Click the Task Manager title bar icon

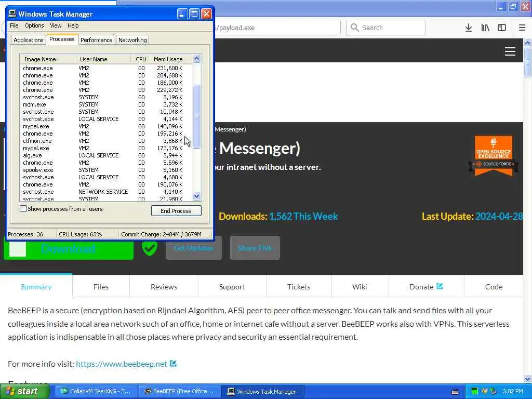click(12, 14)
